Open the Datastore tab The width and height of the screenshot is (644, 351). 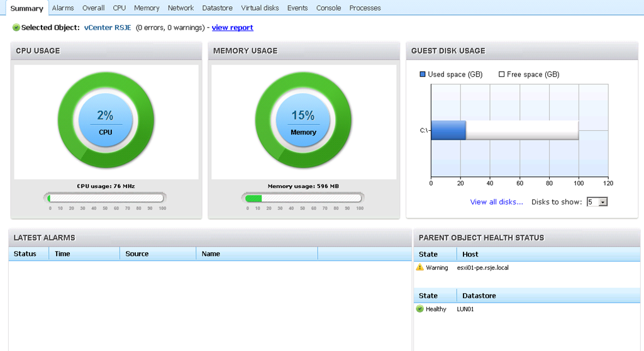[217, 8]
